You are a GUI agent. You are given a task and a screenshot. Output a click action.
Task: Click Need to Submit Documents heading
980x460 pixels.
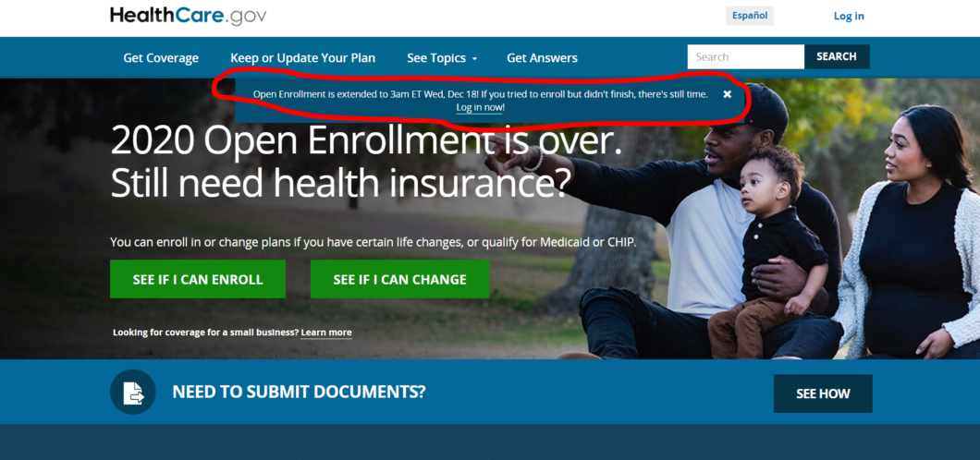point(299,392)
